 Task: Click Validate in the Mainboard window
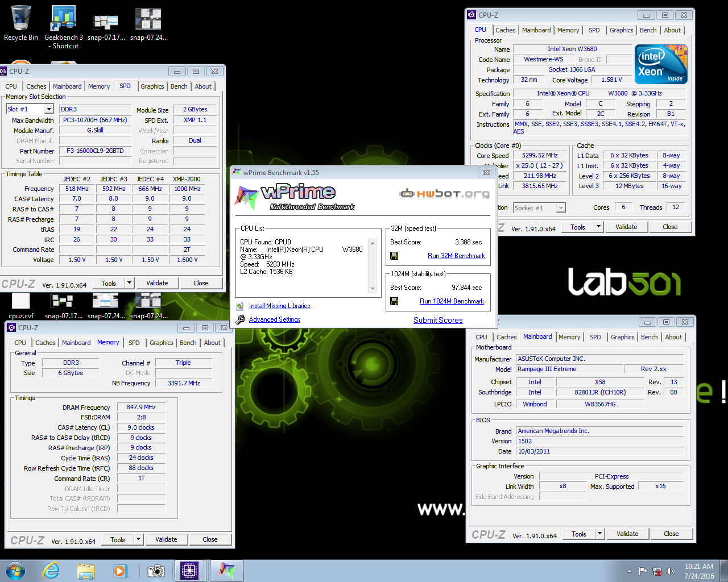pyautogui.click(x=627, y=534)
